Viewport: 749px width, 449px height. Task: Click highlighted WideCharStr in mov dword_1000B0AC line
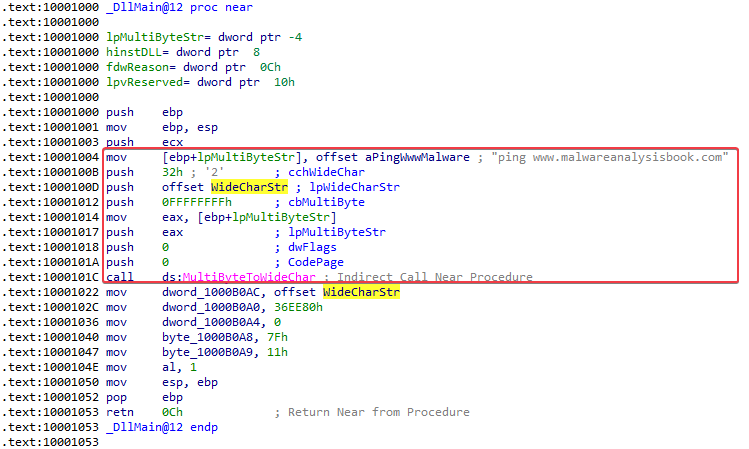[362, 292]
